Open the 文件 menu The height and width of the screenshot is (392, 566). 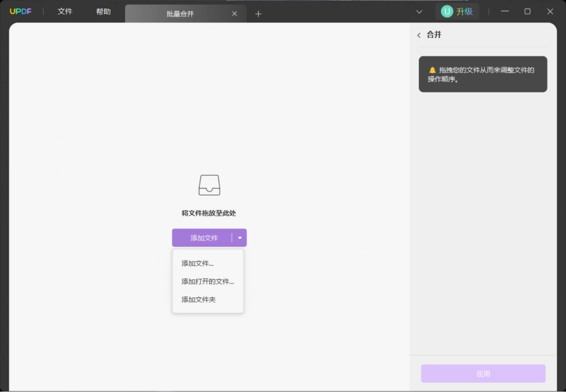(65, 12)
